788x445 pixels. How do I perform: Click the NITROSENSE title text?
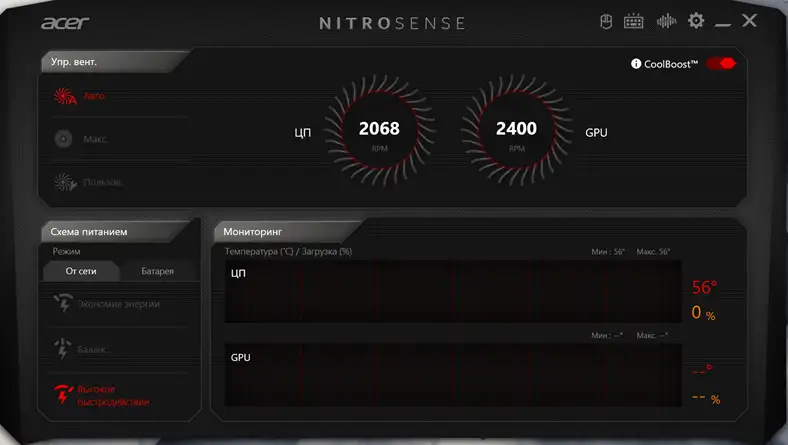pyautogui.click(x=392, y=23)
